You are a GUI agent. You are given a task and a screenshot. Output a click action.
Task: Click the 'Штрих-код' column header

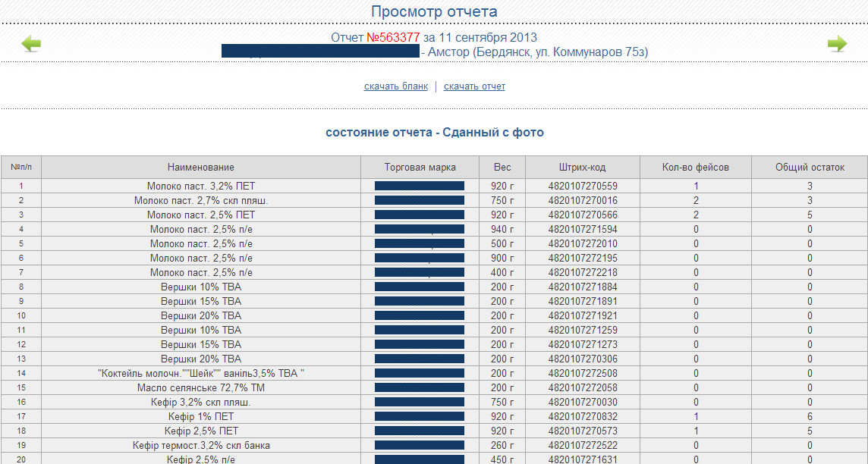pyautogui.click(x=582, y=168)
